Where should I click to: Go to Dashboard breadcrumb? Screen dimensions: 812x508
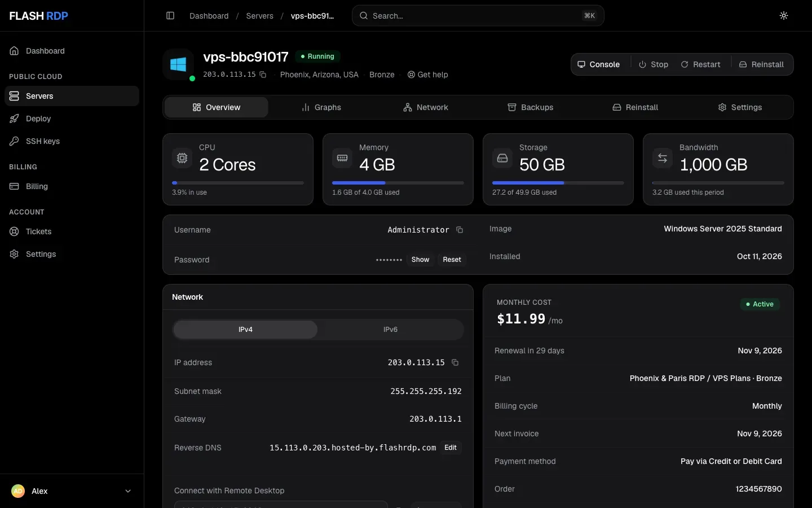pos(209,16)
